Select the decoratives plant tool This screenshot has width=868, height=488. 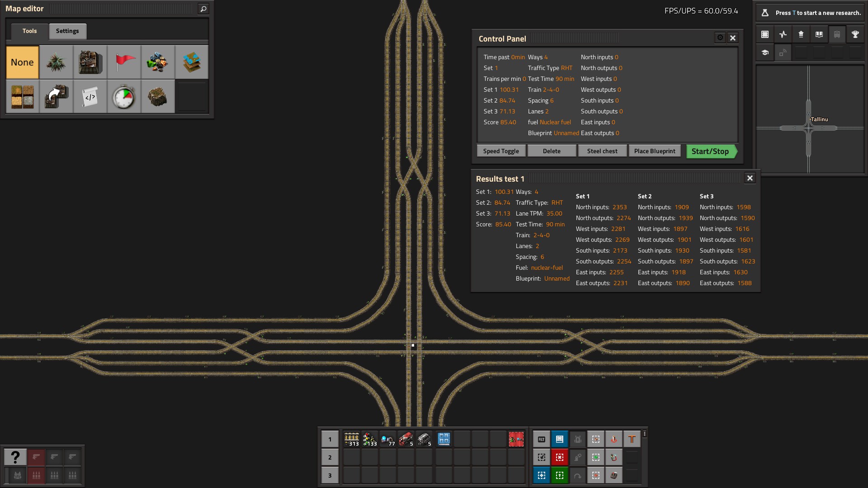56,62
